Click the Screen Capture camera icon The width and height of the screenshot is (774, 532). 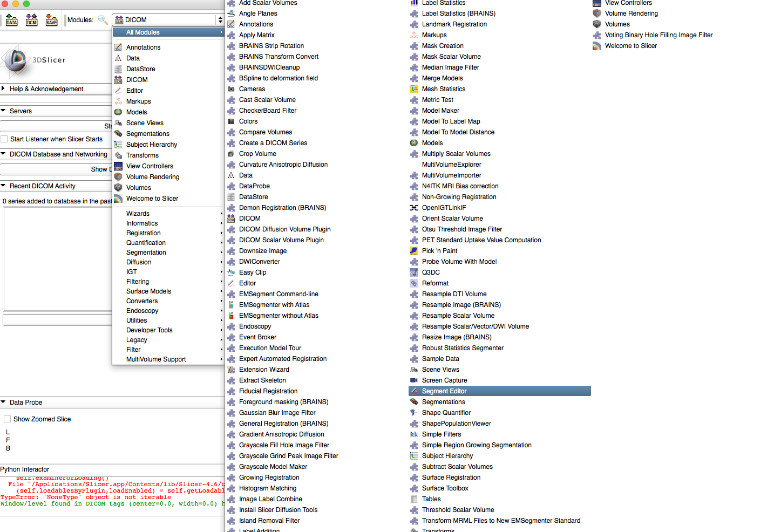(414, 380)
